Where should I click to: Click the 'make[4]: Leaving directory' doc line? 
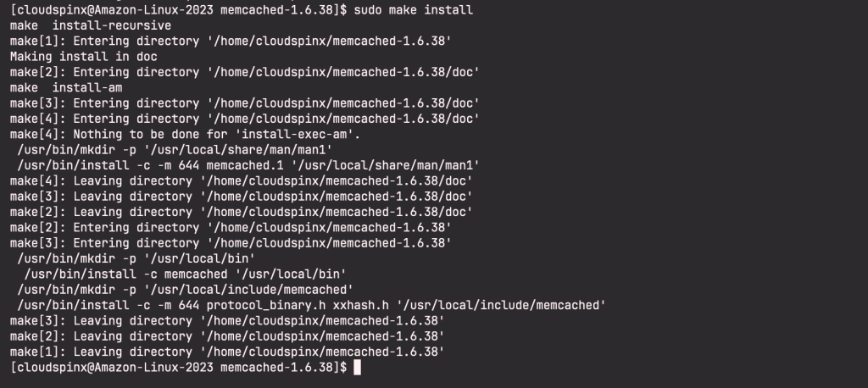point(242,180)
